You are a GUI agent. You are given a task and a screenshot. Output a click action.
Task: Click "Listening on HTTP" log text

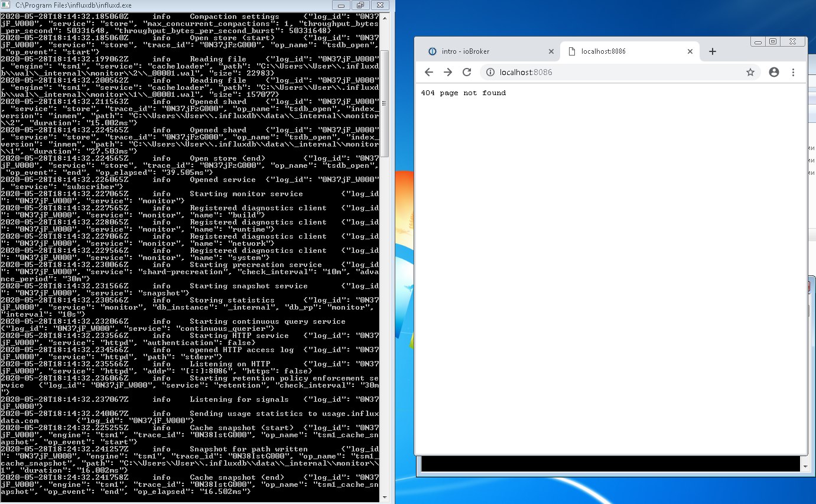coord(230,364)
